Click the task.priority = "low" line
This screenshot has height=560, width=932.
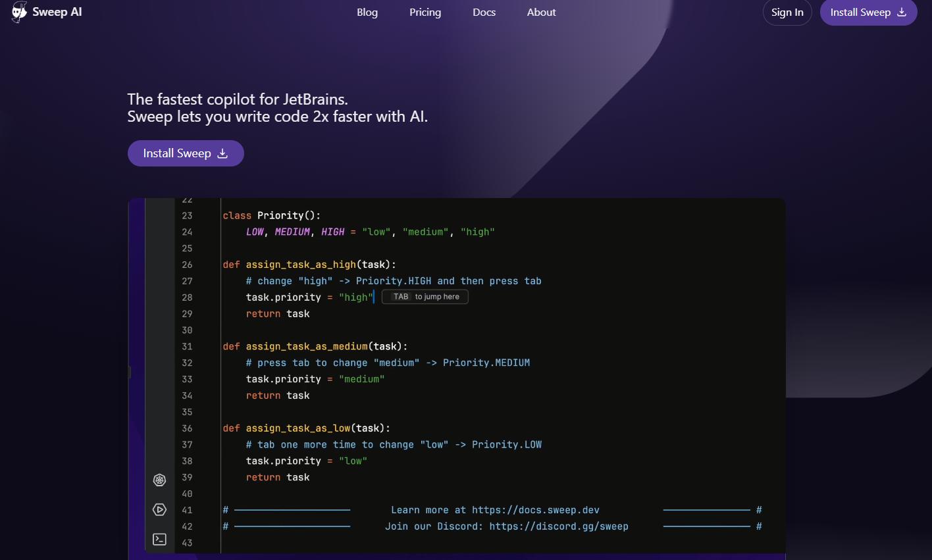[307, 461]
